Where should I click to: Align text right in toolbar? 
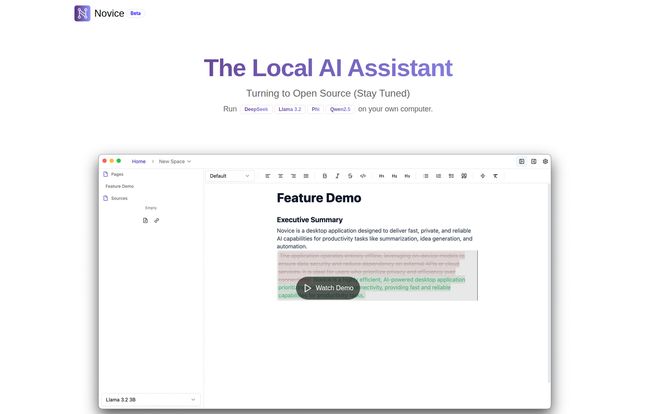[293, 176]
